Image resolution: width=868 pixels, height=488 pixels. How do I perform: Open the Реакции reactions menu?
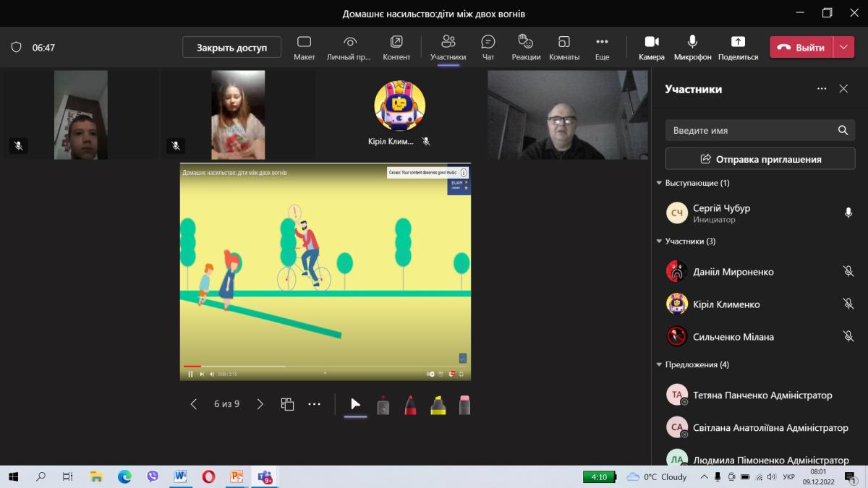tap(526, 48)
